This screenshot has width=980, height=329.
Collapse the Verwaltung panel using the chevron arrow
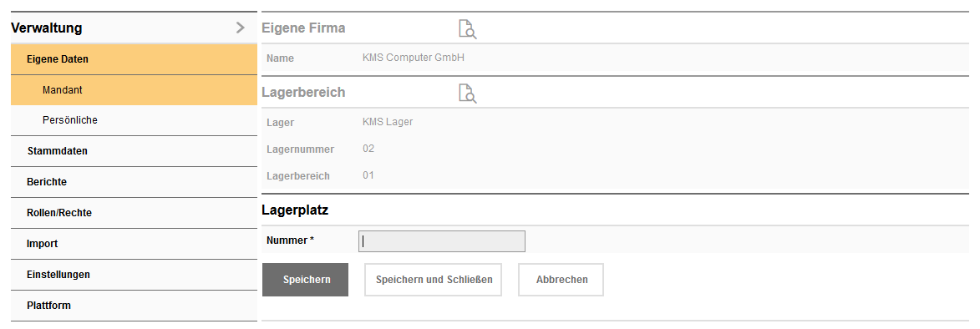[240, 28]
